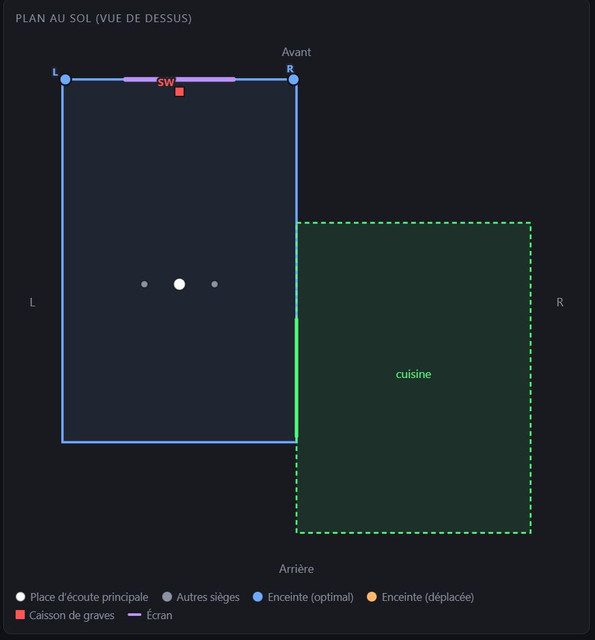Click the Avant label at top

click(x=296, y=52)
